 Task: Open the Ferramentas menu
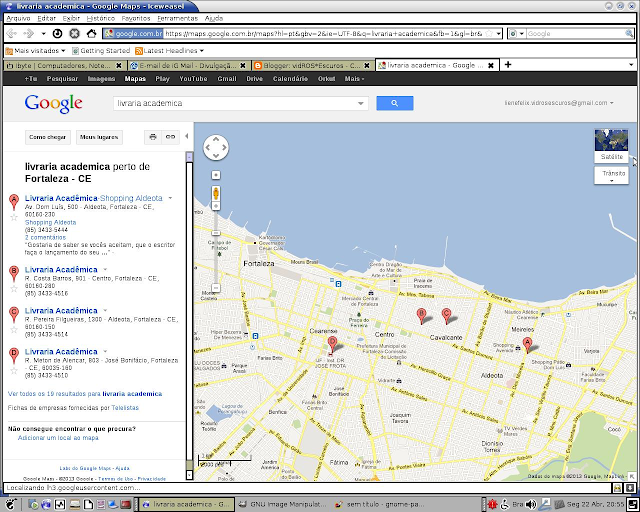(x=177, y=18)
